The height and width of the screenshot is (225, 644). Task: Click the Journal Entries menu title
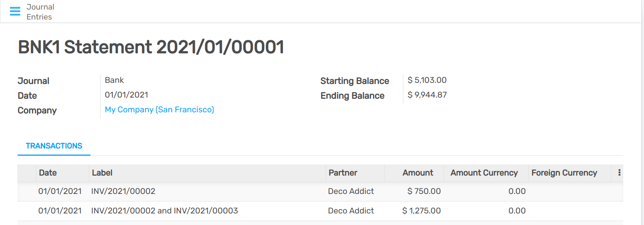[40, 12]
